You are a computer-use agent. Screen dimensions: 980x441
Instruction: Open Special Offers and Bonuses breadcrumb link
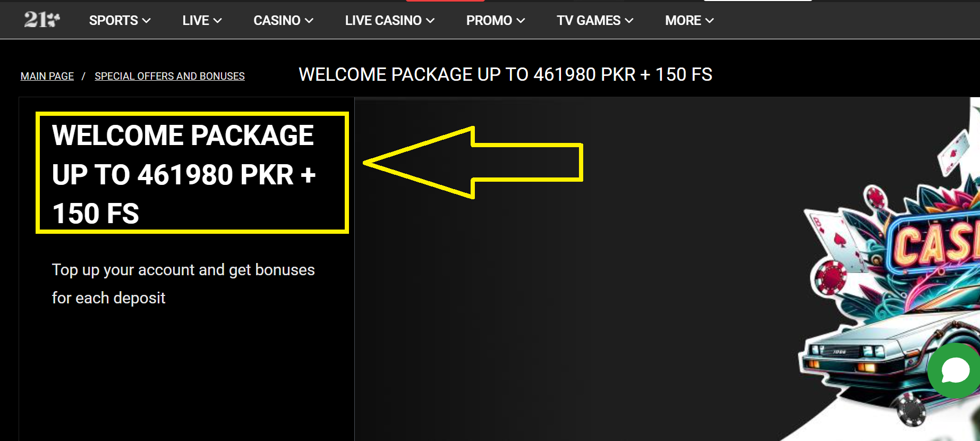tap(169, 76)
